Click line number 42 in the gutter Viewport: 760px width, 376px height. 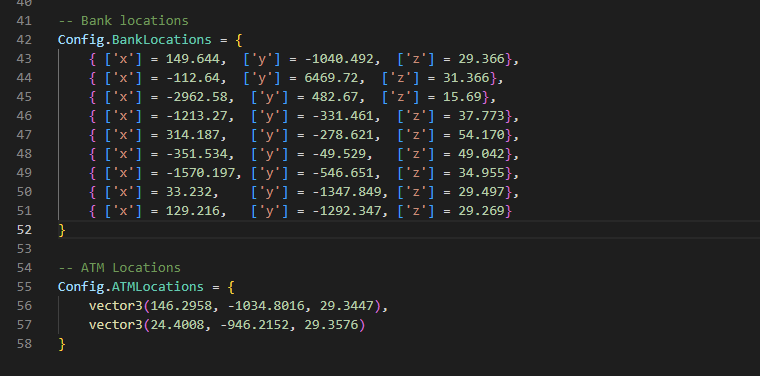(24, 40)
